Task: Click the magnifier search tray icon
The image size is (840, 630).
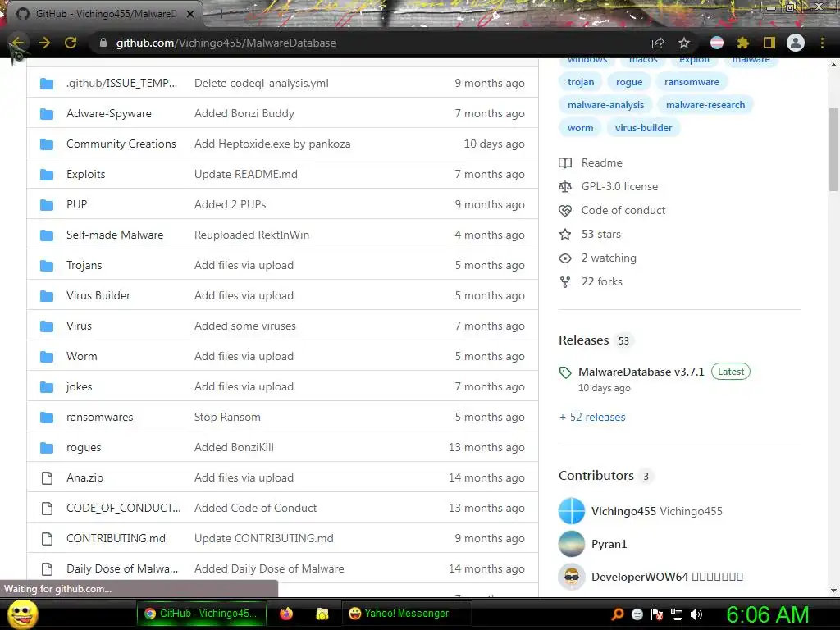Action: click(618, 614)
